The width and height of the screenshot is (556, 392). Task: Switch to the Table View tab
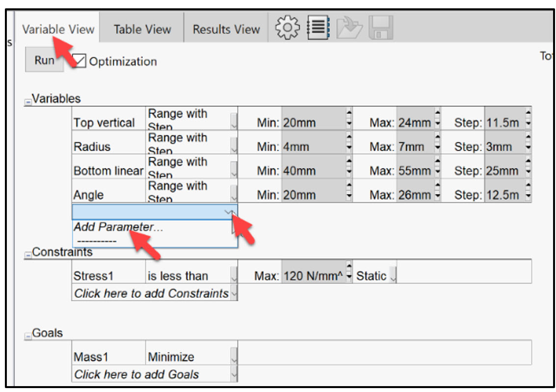tap(142, 29)
